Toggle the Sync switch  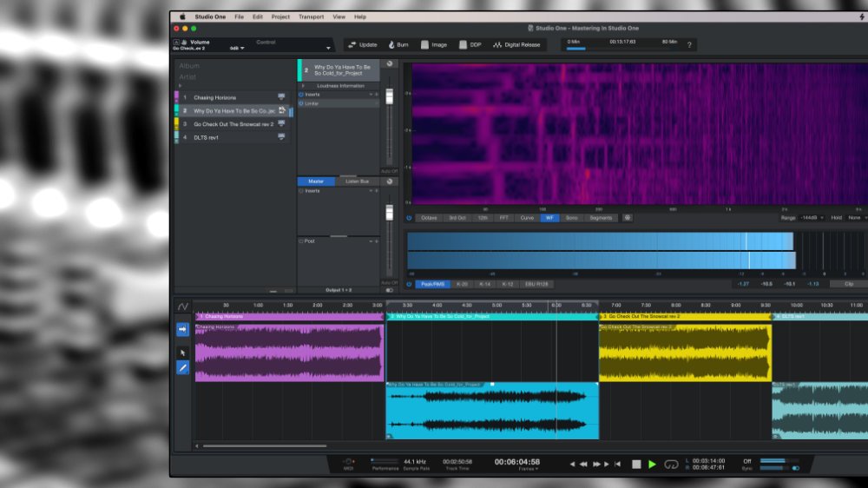[x=795, y=469]
